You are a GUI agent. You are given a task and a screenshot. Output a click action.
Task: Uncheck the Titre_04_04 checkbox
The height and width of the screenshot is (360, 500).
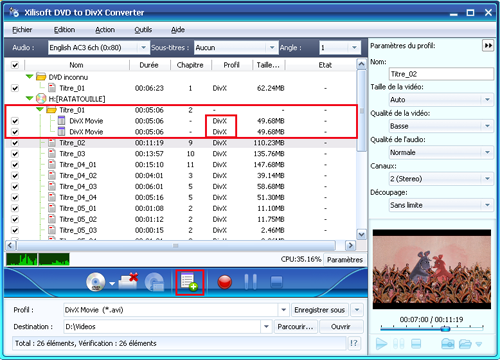tap(15, 198)
